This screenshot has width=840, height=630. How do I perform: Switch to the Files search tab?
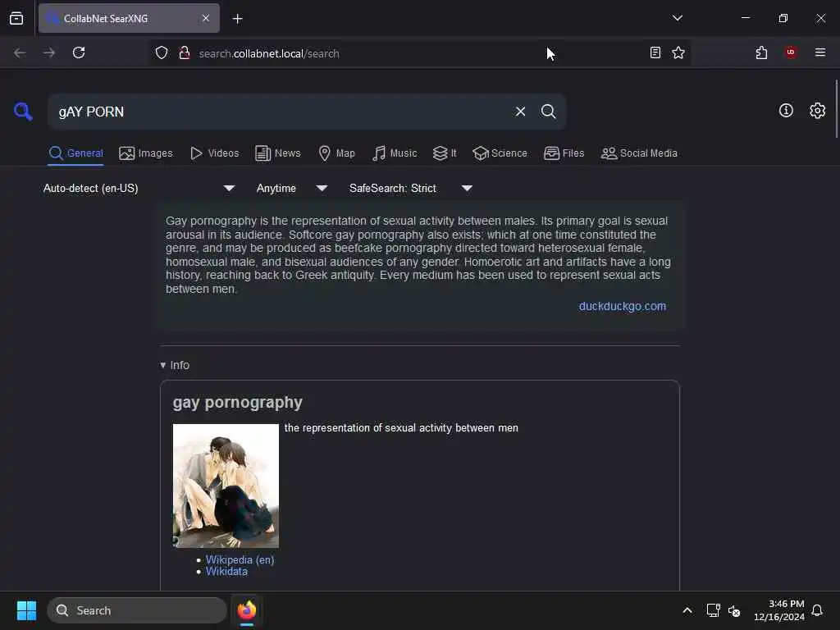pos(564,153)
